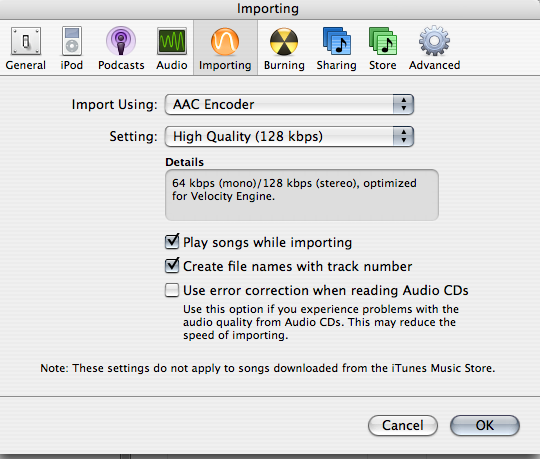Screen dimensions: 540x459
Task: Open the Advanced gear icon
Action: tap(434, 41)
